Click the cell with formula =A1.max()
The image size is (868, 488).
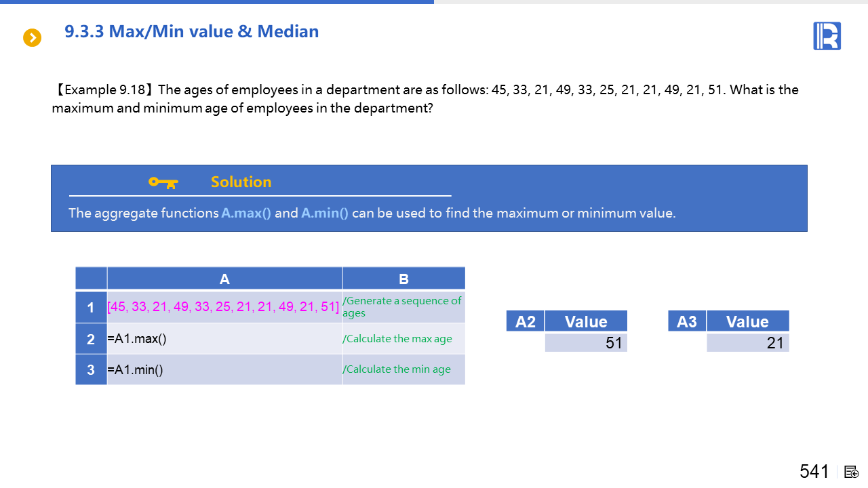[x=224, y=339]
